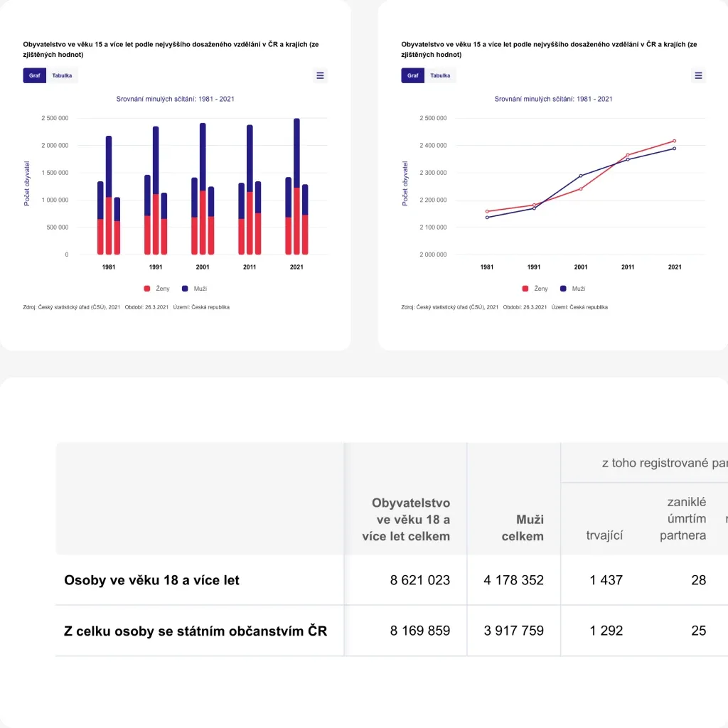
Task: Click the blue Muži legend dot under the line chart
Action: [563, 289]
